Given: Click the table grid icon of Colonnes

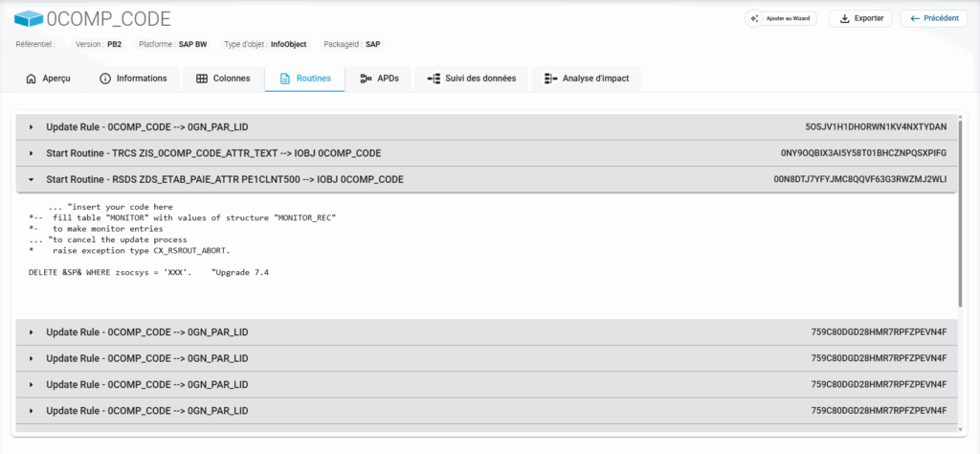Looking at the screenshot, I should click(202, 79).
